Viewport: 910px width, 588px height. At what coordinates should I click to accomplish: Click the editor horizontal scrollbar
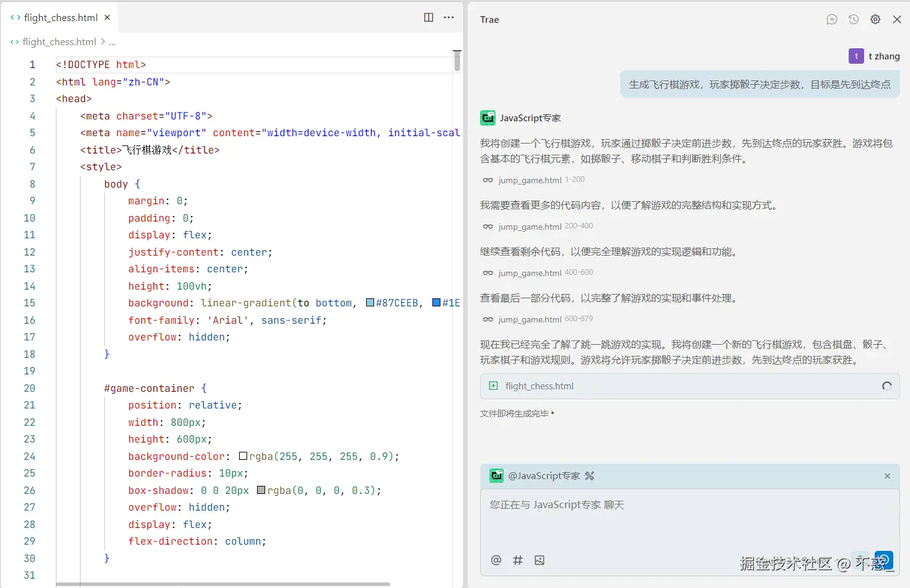tap(223, 584)
